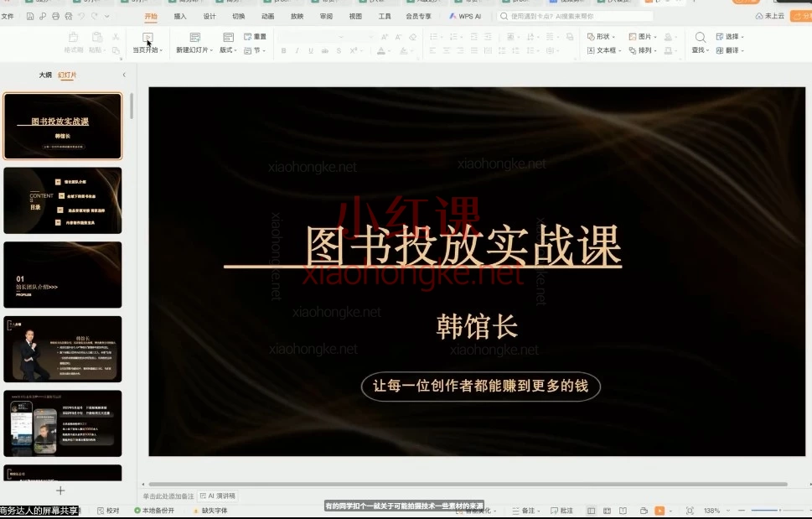
Task: Open the 版式 layout dropdown
Action: (x=228, y=49)
